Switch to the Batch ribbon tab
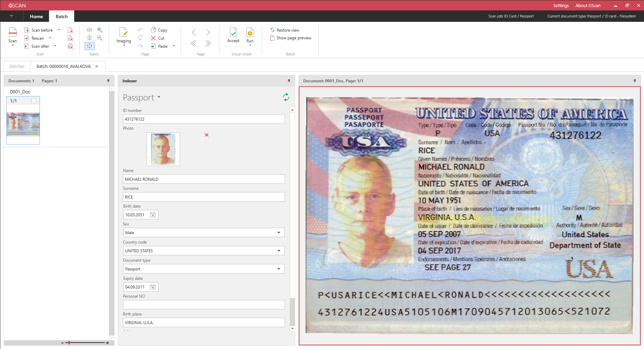Image resolution: width=644 pixels, height=349 pixels. (62, 16)
